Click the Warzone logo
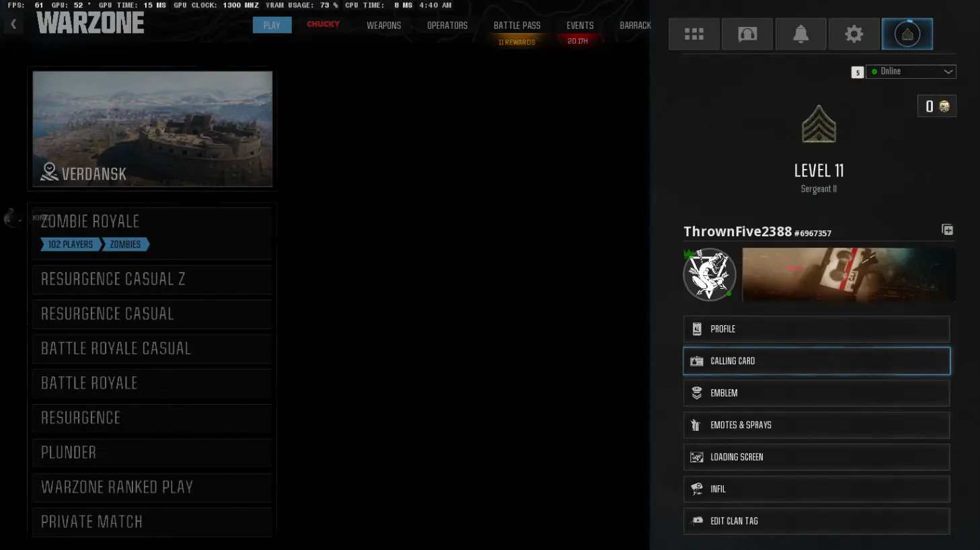Image resolution: width=980 pixels, height=550 pixels. tap(90, 23)
